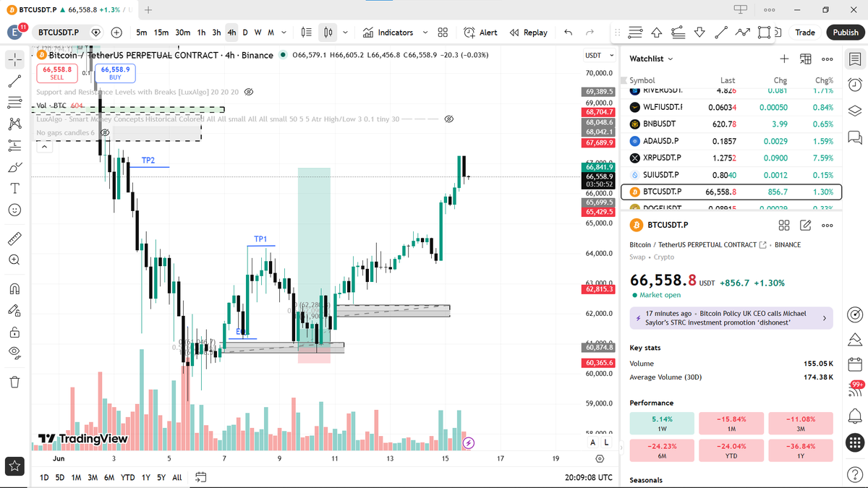Expand the news headline chevron arrow

[824, 317]
